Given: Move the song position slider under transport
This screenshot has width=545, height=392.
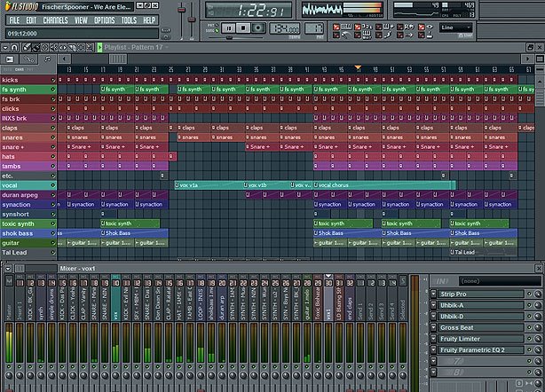Looking at the screenshot, I should 229,37.
